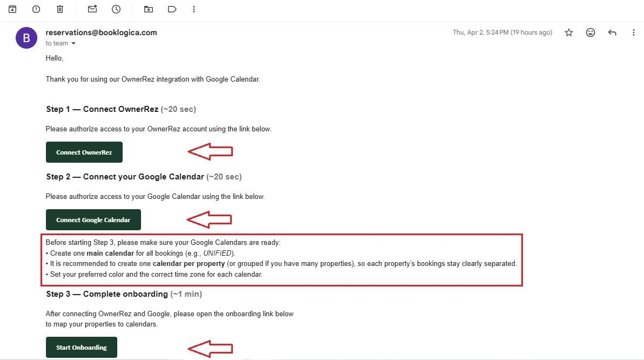Add an emoji reaction to the email
644x360 pixels.
point(590,32)
